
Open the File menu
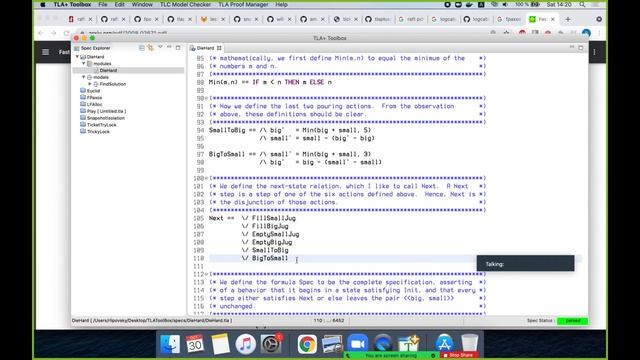(103, 4)
